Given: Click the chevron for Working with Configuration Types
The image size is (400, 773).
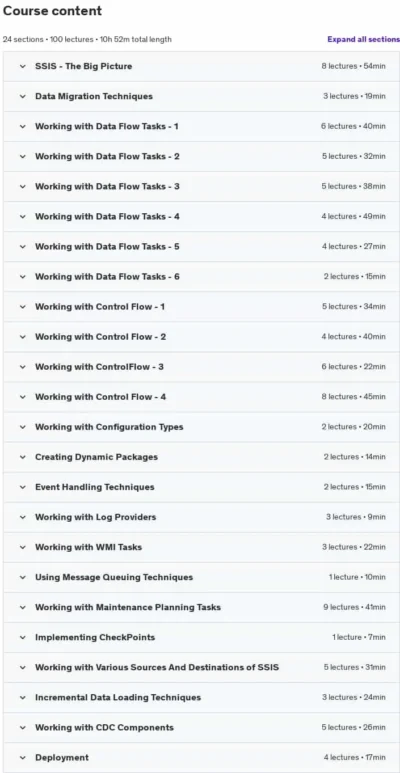Looking at the screenshot, I should pyautogui.click(x=22, y=427).
